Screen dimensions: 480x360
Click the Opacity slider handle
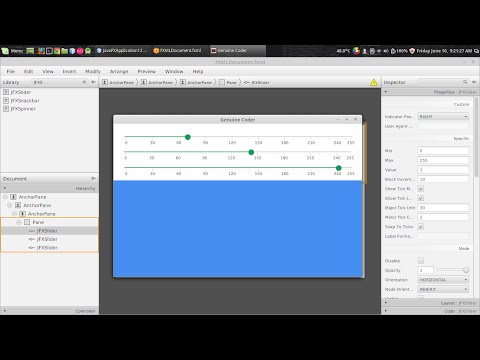(466, 270)
